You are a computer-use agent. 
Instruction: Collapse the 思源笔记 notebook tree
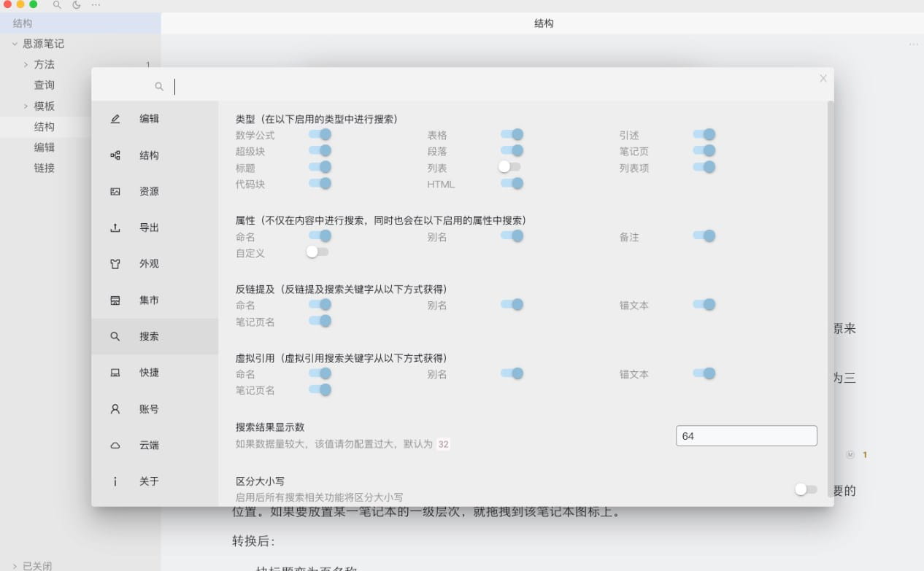click(x=15, y=44)
